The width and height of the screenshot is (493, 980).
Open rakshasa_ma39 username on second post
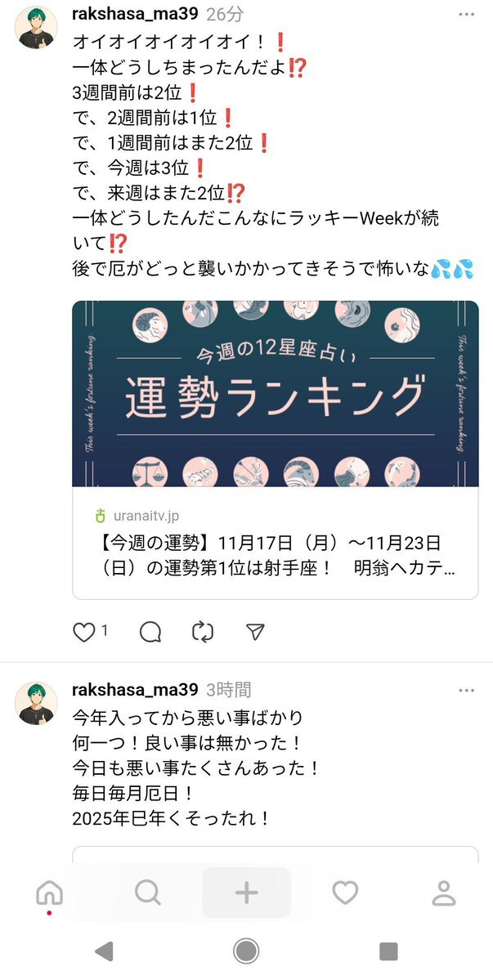pyautogui.click(x=136, y=689)
